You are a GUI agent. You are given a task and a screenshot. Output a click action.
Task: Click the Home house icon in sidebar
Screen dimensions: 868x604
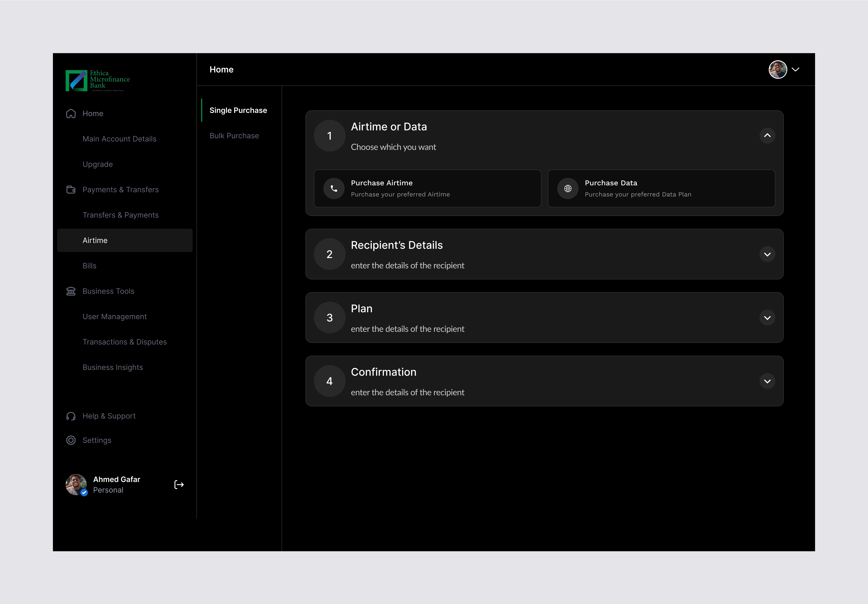pos(71,114)
